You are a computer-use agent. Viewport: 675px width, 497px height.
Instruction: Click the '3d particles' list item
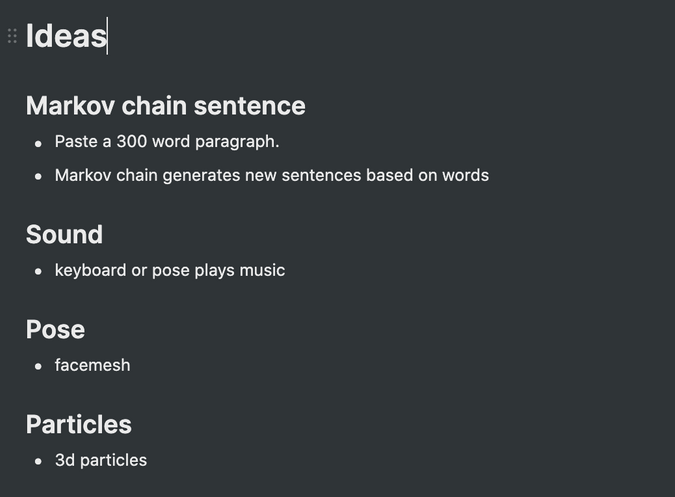coord(100,460)
